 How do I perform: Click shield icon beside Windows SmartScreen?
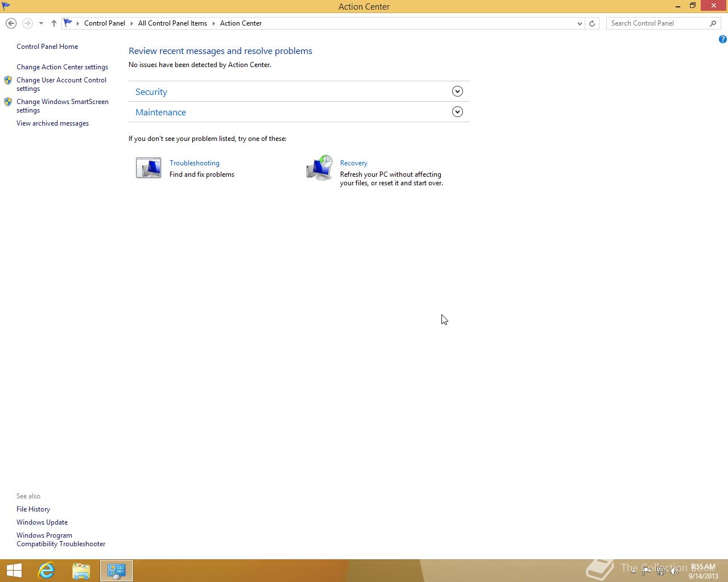point(8,102)
